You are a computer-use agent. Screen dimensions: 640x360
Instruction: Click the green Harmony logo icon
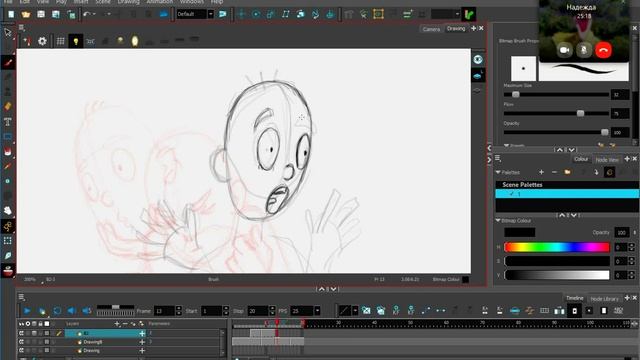coord(469,14)
